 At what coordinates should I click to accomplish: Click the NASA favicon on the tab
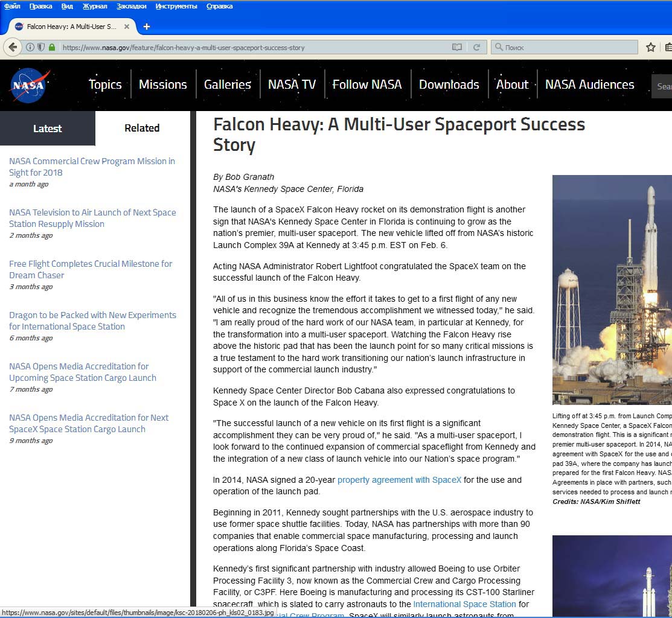19,27
